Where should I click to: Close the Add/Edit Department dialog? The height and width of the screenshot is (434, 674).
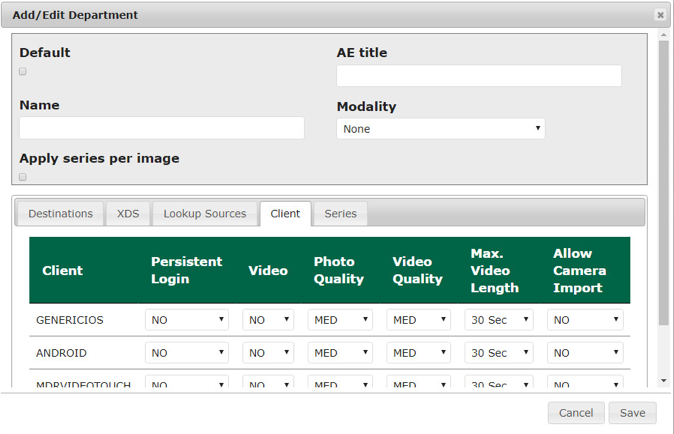(x=660, y=15)
